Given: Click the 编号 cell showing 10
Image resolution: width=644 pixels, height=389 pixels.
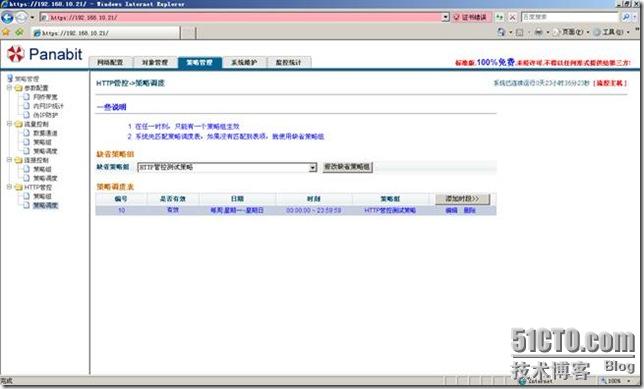Looking at the screenshot, I should 122,211.
